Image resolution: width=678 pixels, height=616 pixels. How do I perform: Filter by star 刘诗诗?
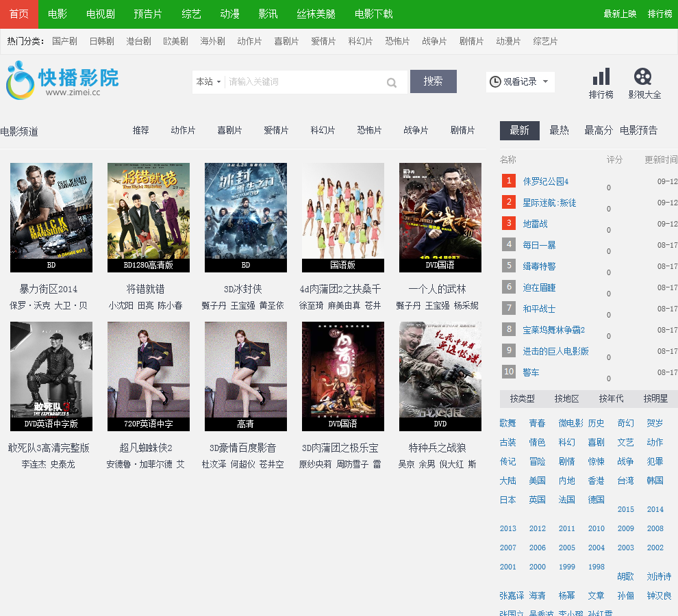(x=659, y=577)
